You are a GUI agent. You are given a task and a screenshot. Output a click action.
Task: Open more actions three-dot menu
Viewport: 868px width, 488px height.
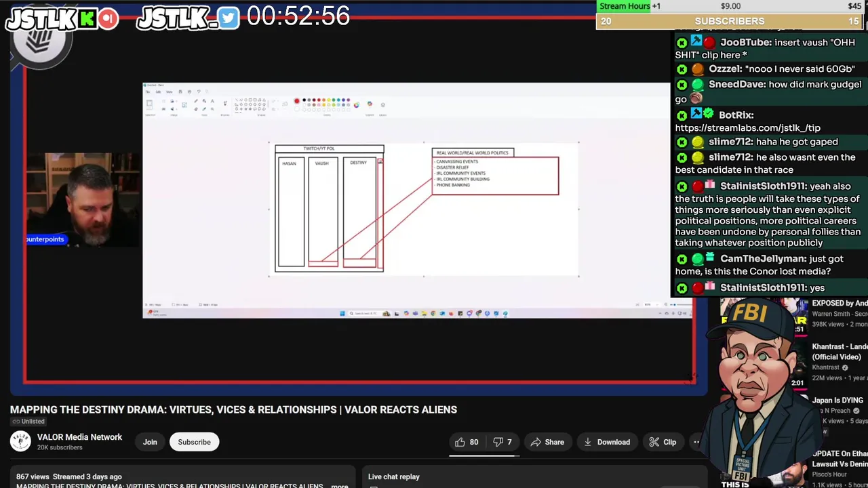point(696,442)
